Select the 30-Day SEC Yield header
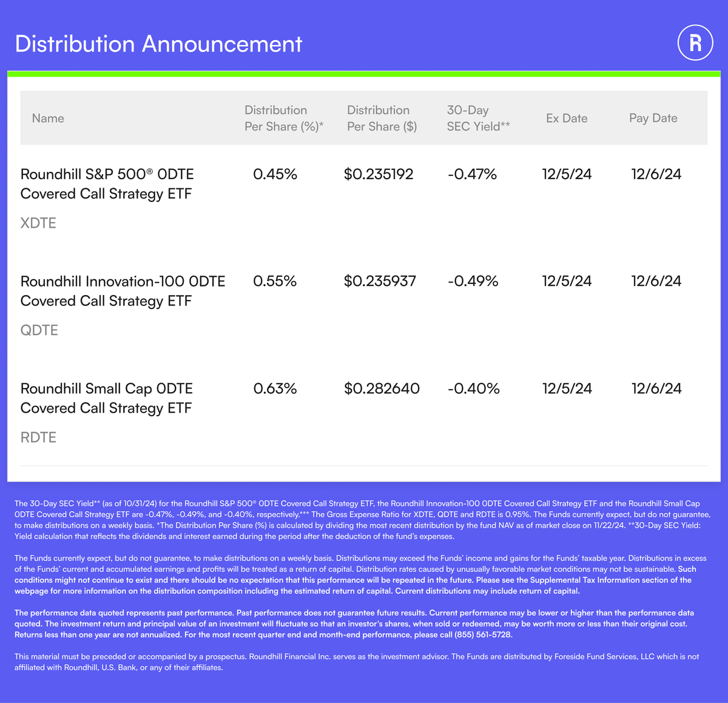Screen dimensions: 728x703 (479, 118)
